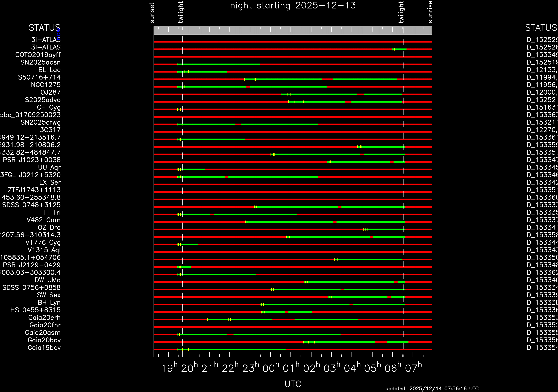Select the OJ287 target name
The width and height of the screenshot is (558, 392).
point(50,92)
